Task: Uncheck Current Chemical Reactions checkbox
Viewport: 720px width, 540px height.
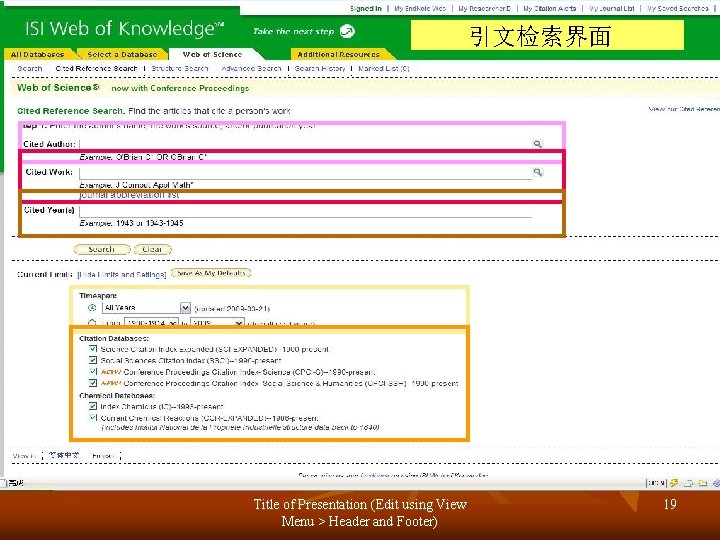Action: pos(93,418)
